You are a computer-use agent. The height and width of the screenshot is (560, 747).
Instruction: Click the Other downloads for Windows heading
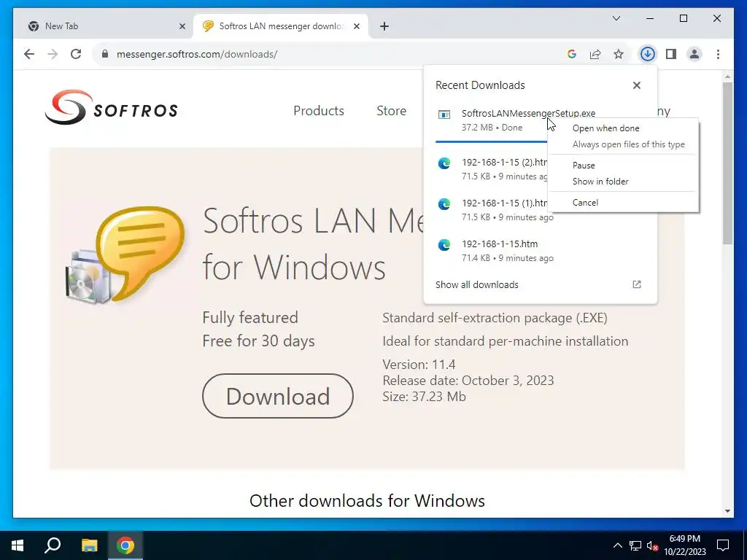pos(367,501)
